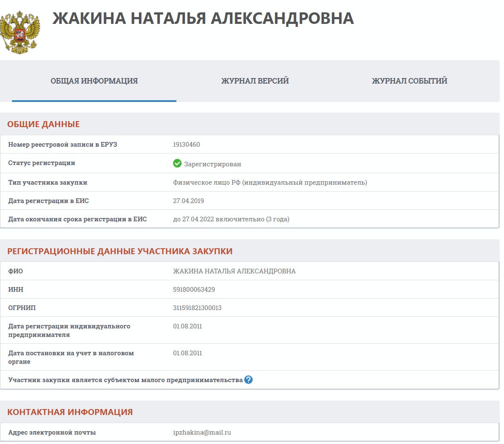The image size is (504, 444).
Task: Click the ИНН field label
Action: pyautogui.click(x=16, y=289)
